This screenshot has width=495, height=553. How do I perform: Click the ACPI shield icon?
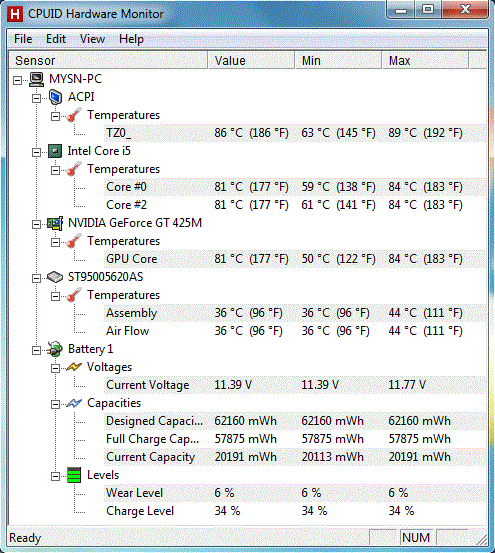pyautogui.click(x=55, y=97)
